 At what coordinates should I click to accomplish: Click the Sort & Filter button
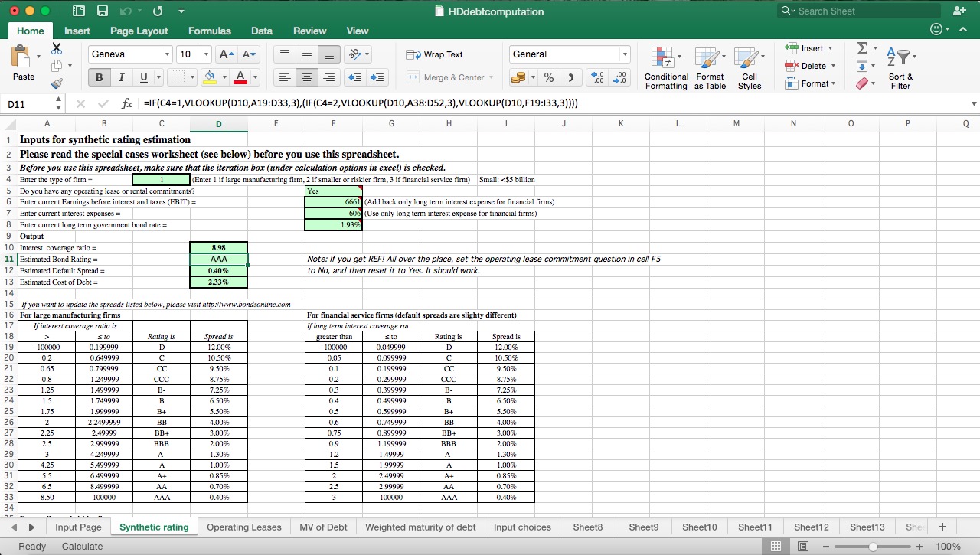click(900, 69)
